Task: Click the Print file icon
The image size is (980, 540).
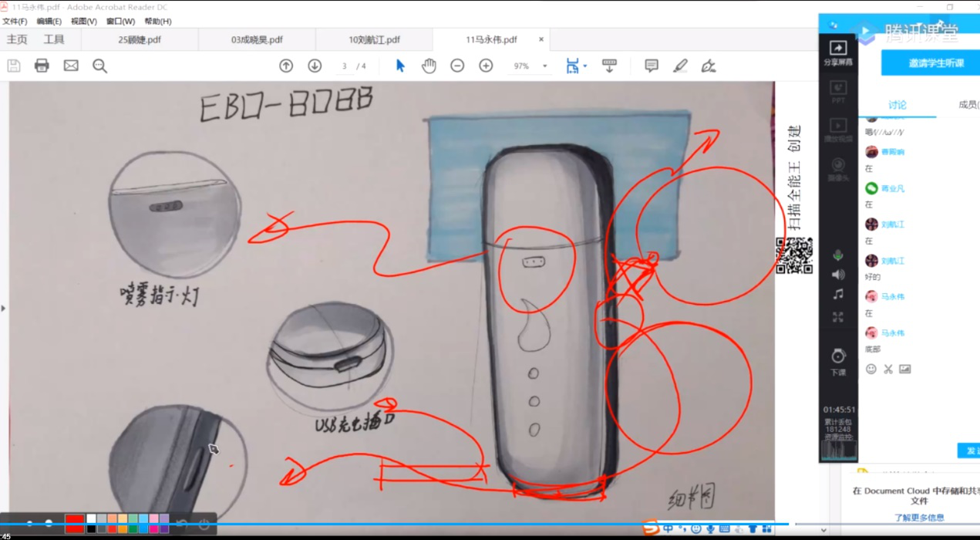Action: click(x=42, y=66)
